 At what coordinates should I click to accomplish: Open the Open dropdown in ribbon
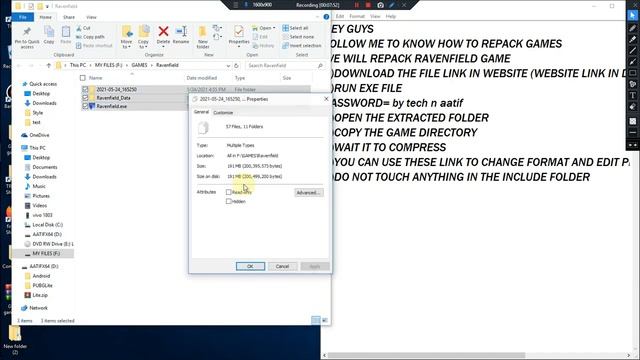coord(264,28)
